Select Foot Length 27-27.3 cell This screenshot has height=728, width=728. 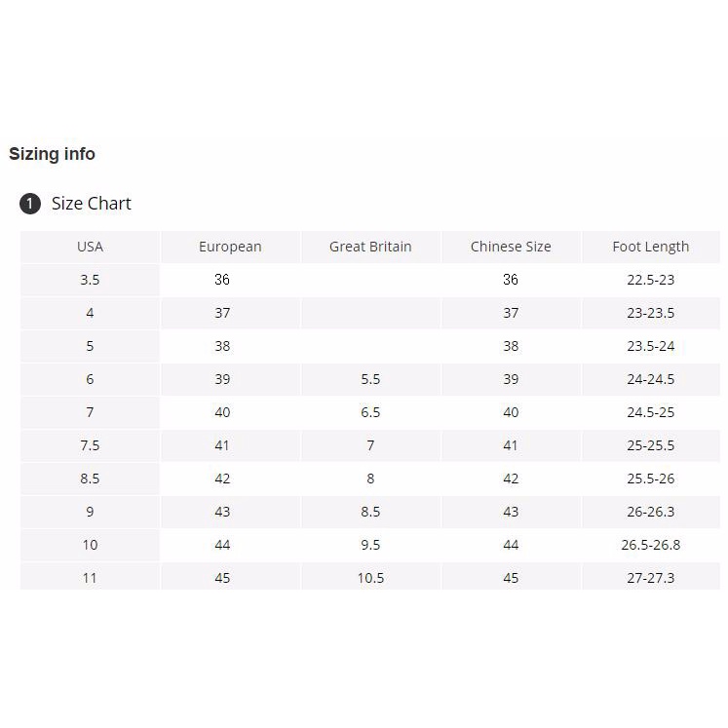point(651,577)
